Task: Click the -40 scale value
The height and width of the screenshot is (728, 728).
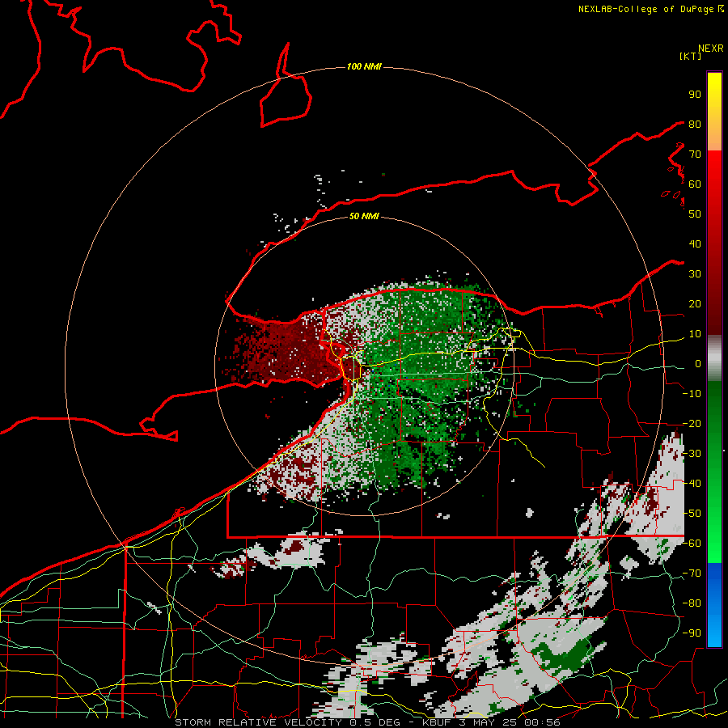Action: pyautogui.click(x=692, y=484)
